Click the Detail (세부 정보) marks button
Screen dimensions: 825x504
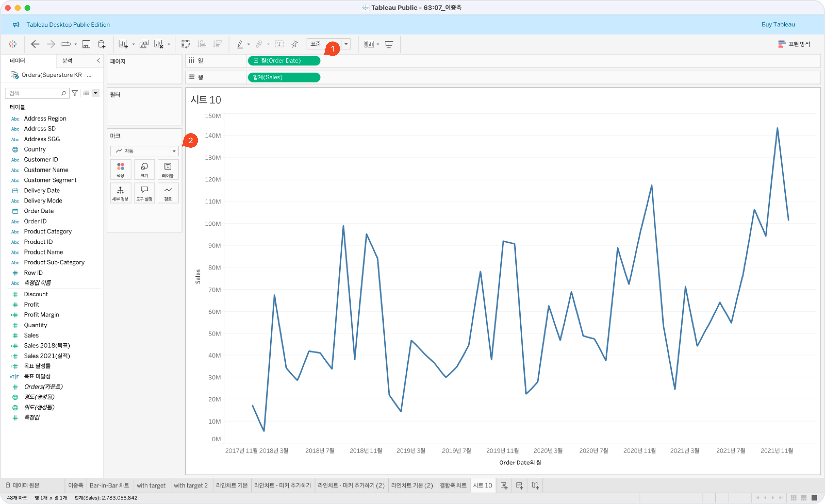click(120, 193)
